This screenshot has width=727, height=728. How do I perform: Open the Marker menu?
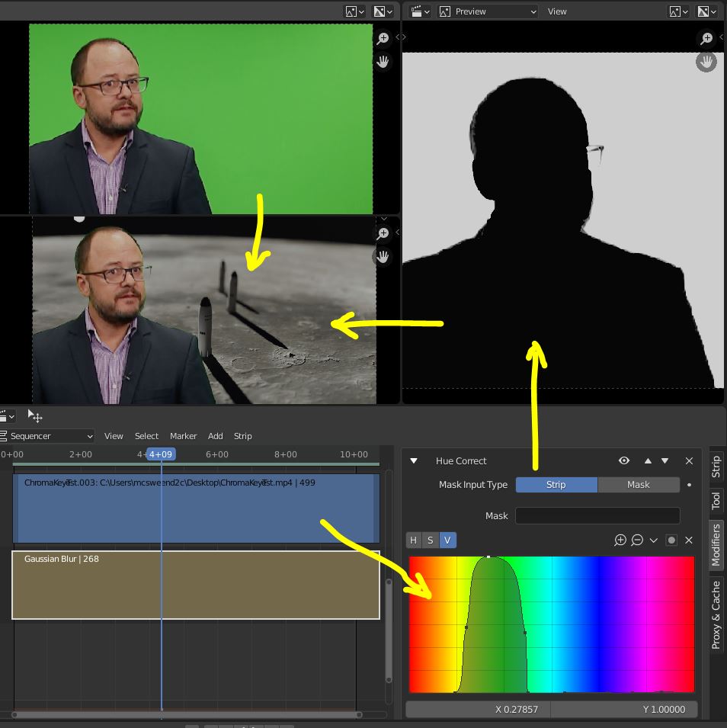pyautogui.click(x=184, y=436)
